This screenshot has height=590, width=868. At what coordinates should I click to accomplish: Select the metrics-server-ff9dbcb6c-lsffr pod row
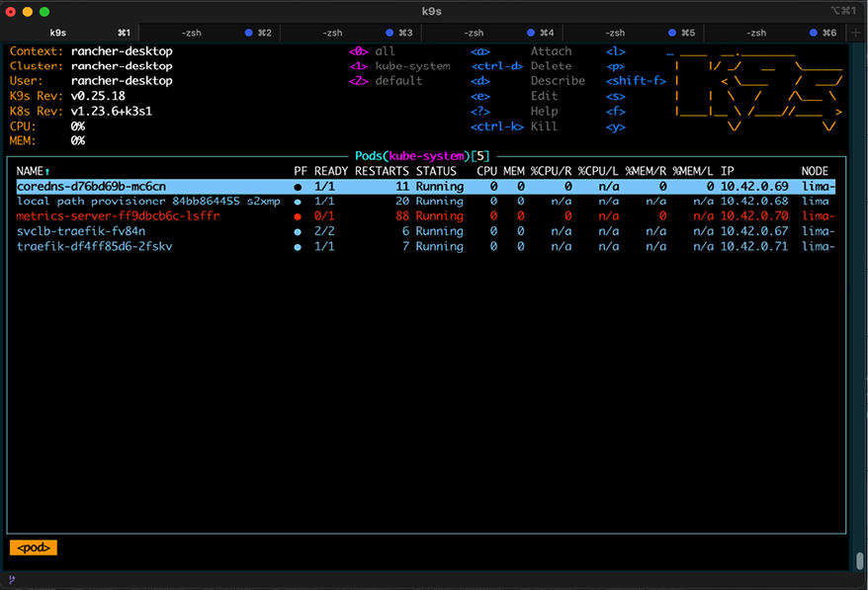425,216
